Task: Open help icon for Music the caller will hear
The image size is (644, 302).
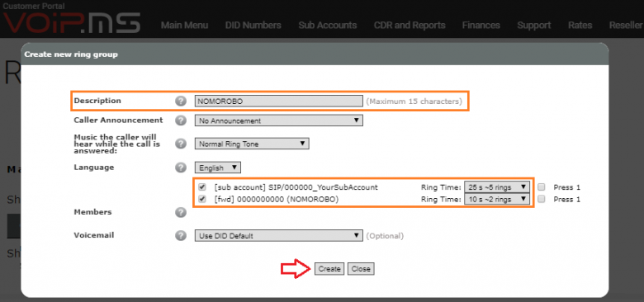Action: click(x=181, y=144)
